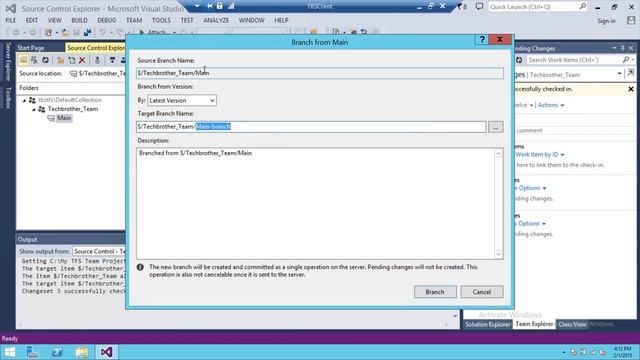Open the Work Item by ID dropdown
The width and height of the screenshot is (640, 360).
(540, 155)
